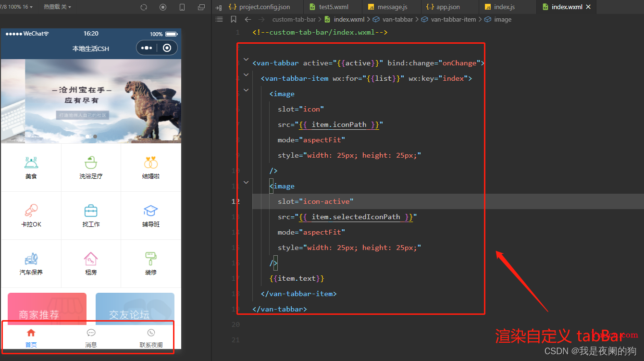Open the mini program menu dots button

147,48
